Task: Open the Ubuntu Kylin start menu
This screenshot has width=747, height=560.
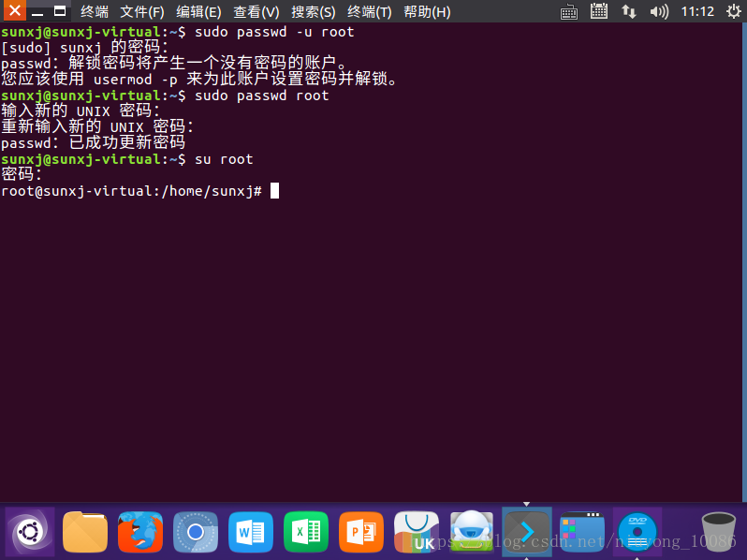Action: pos(30,531)
